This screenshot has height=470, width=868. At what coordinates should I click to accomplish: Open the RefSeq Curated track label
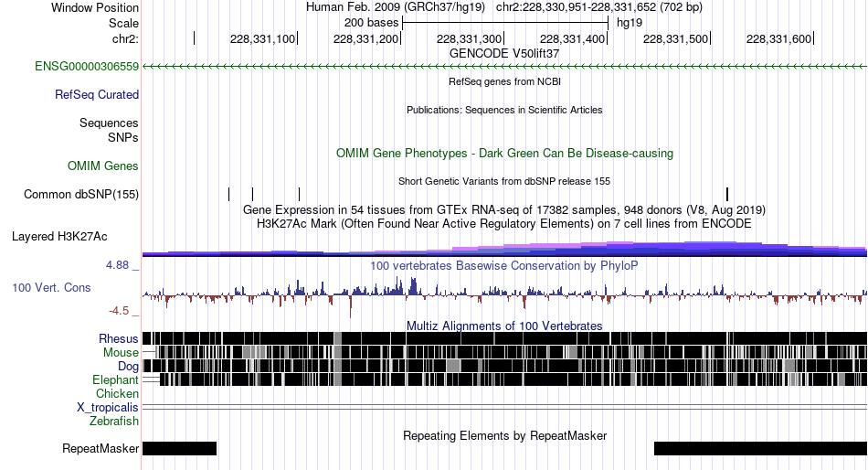(x=97, y=95)
